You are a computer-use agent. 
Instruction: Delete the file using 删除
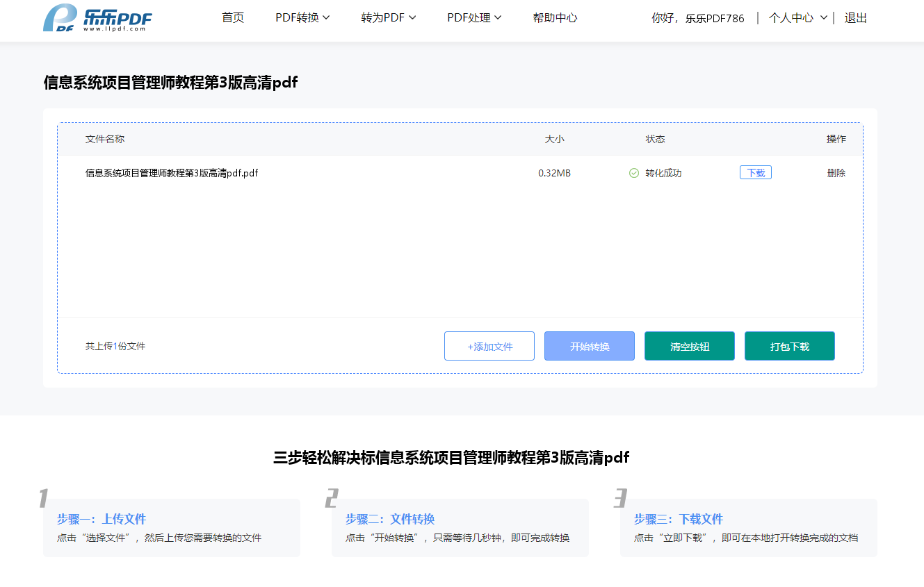point(836,173)
